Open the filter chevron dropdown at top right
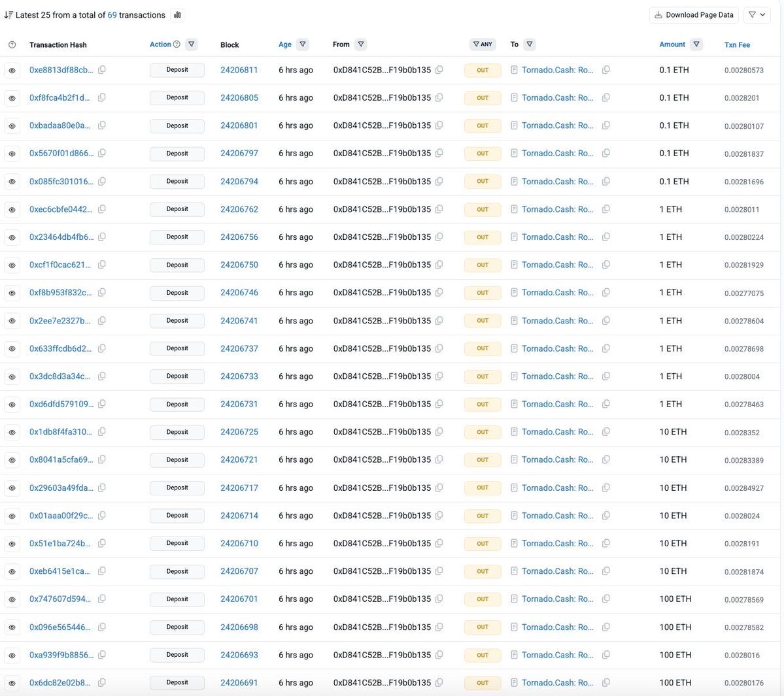 [x=757, y=14]
